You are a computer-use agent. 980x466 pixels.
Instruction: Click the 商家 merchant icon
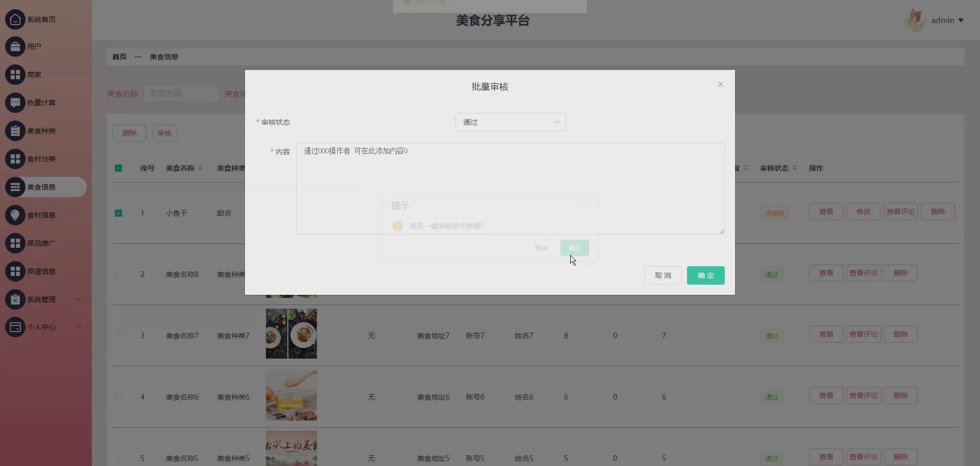tap(14, 74)
